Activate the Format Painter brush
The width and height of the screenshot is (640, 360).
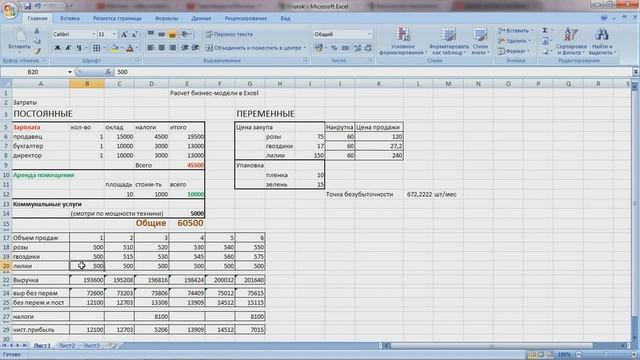pyautogui.click(x=37, y=51)
